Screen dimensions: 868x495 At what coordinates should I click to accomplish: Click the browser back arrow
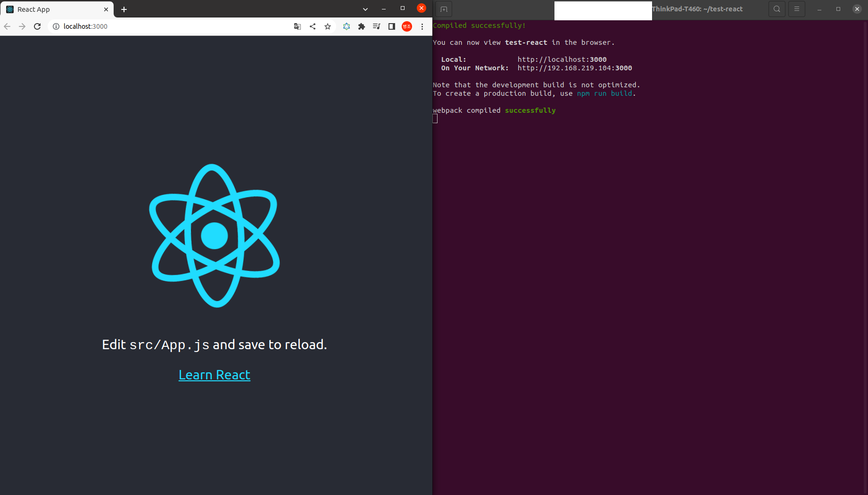(7, 26)
